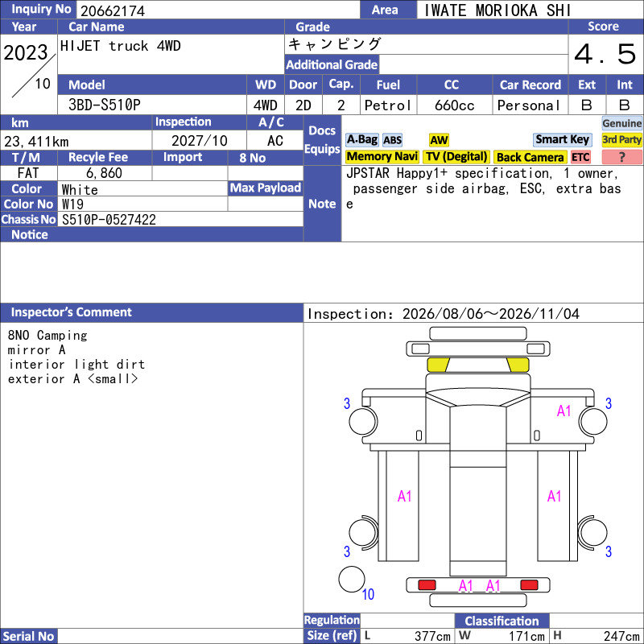
Task: Click the chassis number S510P-0527422
Action: pyautogui.click(x=109, y=220)
